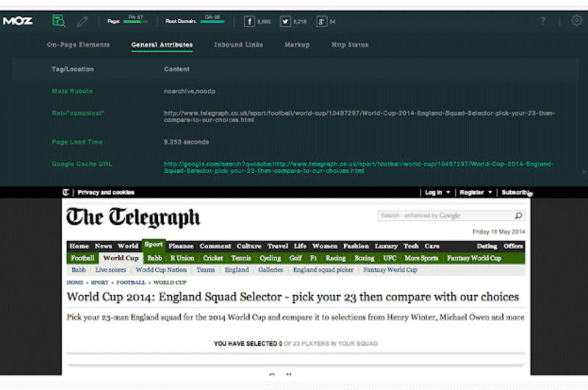Open Boxing in the sport submenu
588x390 pixels.
(x=365, y=258)
